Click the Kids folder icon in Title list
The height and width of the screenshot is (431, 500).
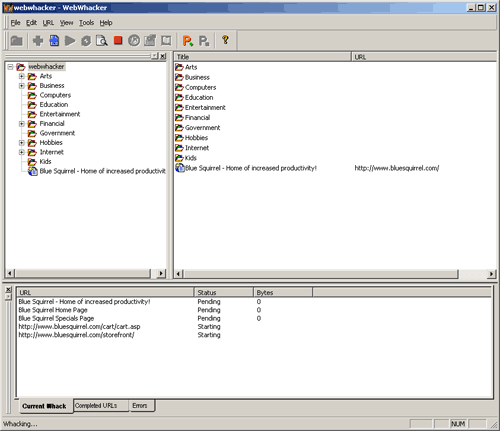(179, 158)
